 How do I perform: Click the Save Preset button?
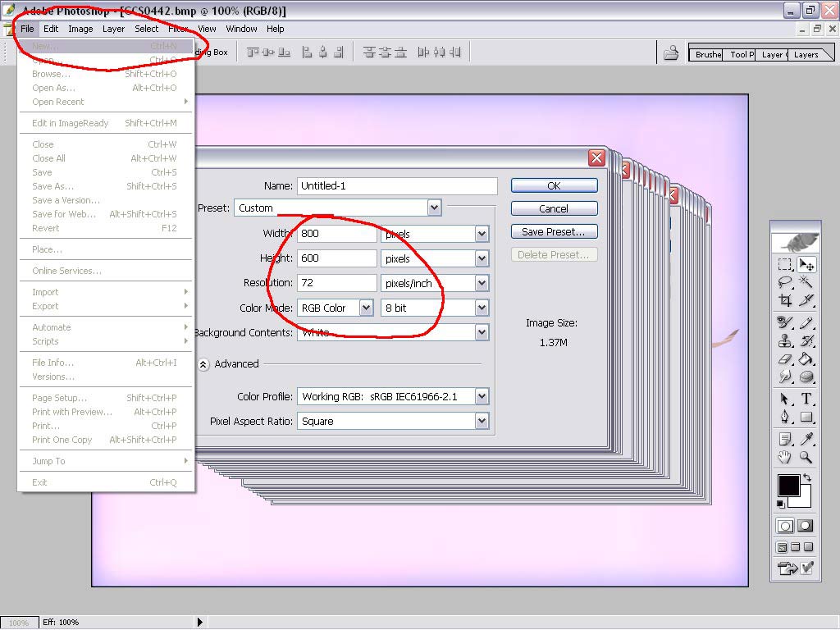point(554,231)
